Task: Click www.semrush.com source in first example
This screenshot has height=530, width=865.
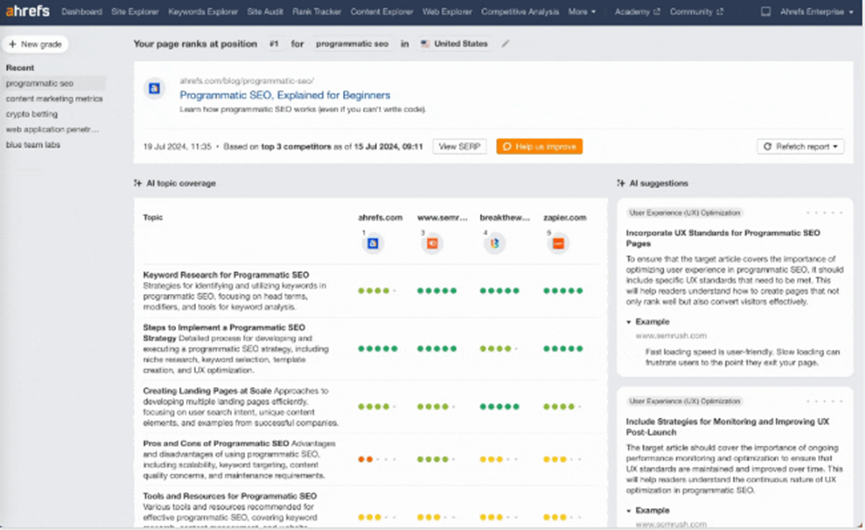Action: (x=671, y=336)
